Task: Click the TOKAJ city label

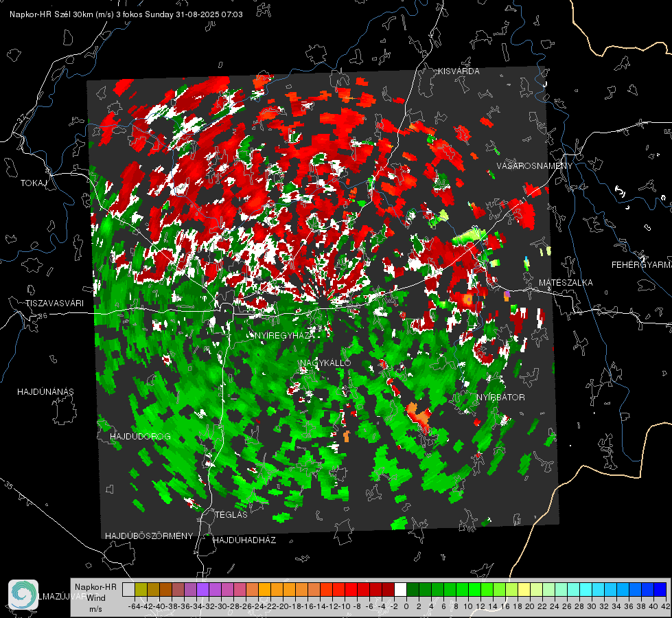Action: point(34,183)
